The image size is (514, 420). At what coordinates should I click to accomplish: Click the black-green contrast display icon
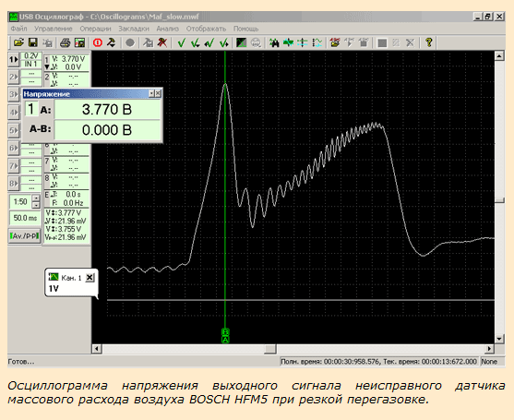click(241, 42)
